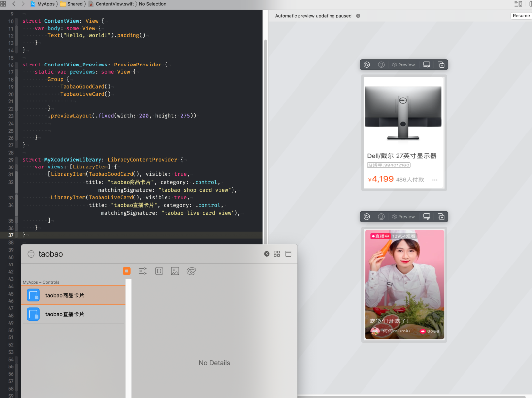
Task: Toggle the library details panel icon
Action: coord(288,254)
